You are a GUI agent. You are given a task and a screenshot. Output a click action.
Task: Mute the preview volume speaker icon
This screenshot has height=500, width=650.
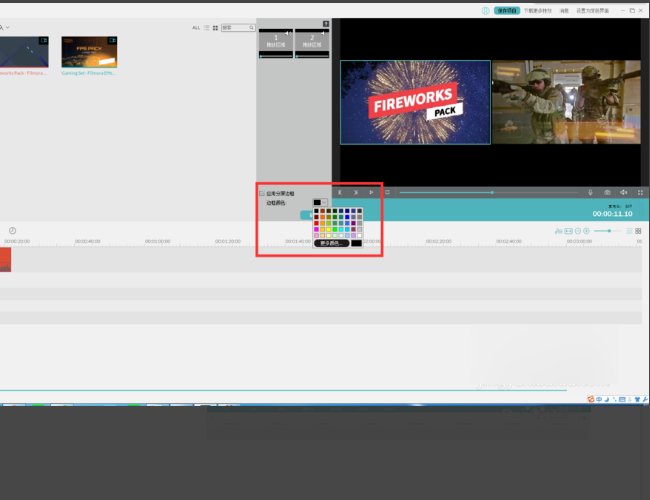click(623, 192)
